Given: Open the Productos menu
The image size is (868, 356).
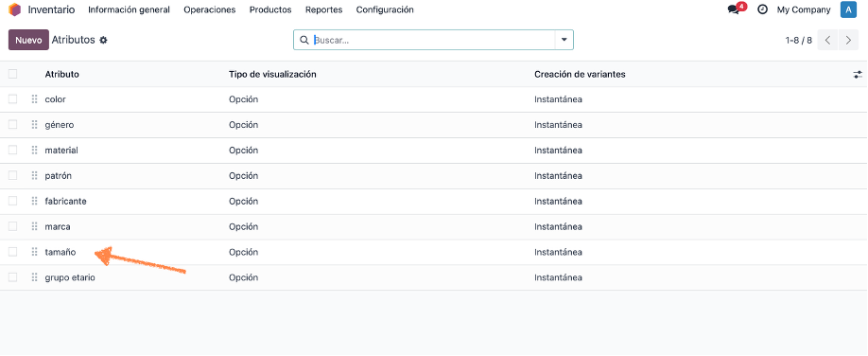Looking at the screenshot, I should coord(270,9).
